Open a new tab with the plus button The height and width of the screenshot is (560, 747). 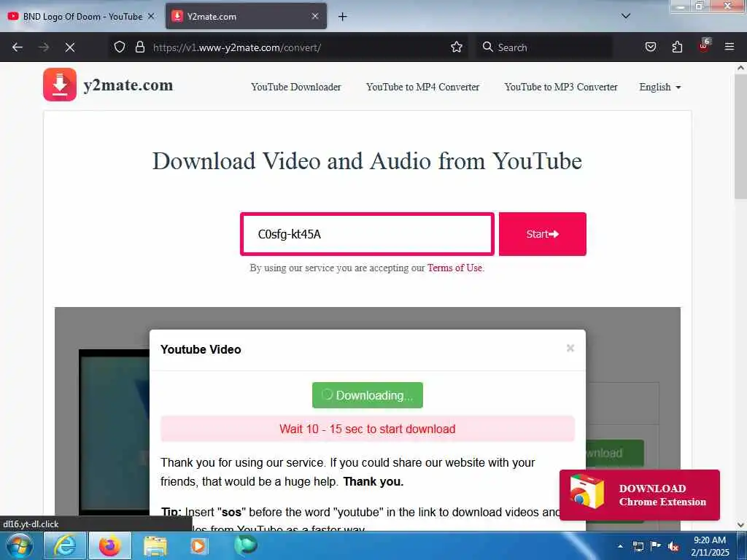tap(343, 17)
